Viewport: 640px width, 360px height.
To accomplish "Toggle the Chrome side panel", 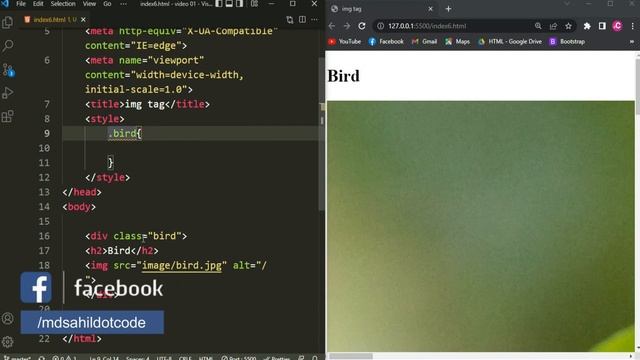I will click(602, 26).
